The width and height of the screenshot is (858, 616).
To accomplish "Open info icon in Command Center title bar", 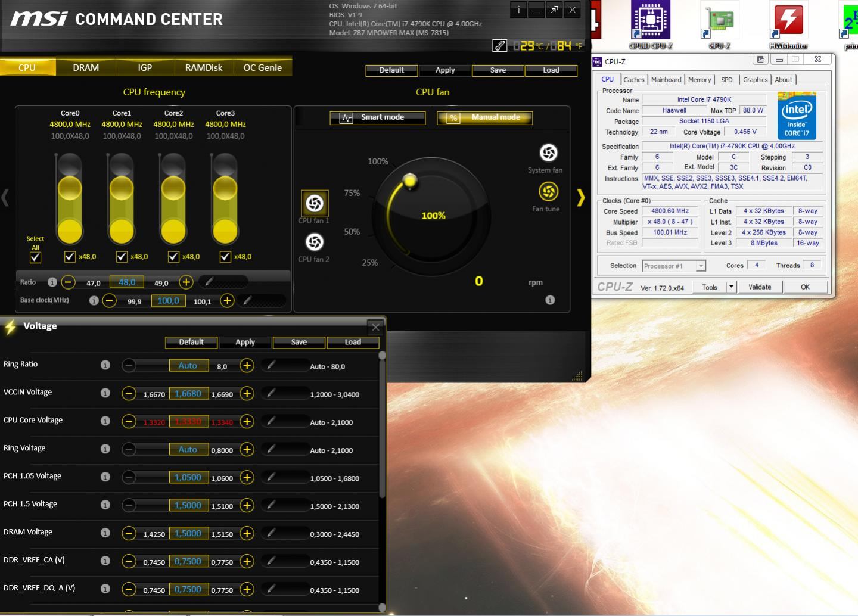I will (518, 10).
